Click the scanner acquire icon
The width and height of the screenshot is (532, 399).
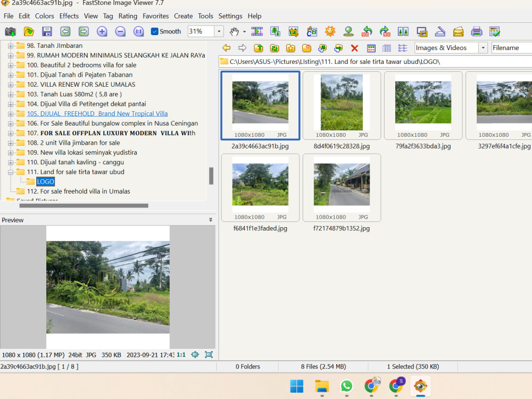coord(440,31)
